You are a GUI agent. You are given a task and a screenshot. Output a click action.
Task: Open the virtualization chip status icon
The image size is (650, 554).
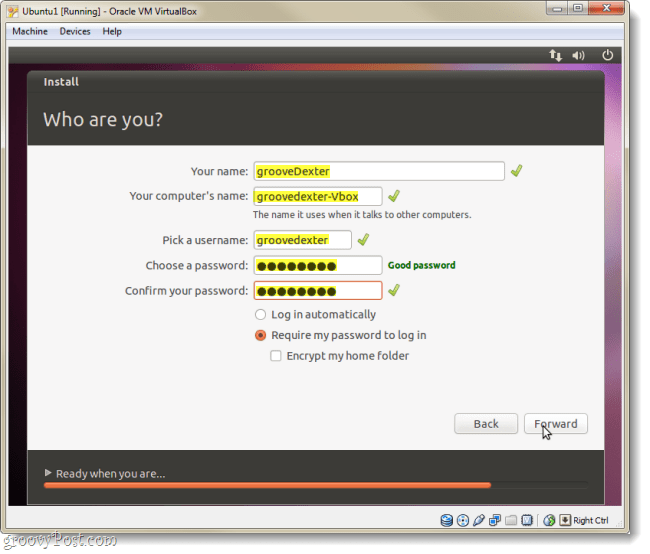526,520
